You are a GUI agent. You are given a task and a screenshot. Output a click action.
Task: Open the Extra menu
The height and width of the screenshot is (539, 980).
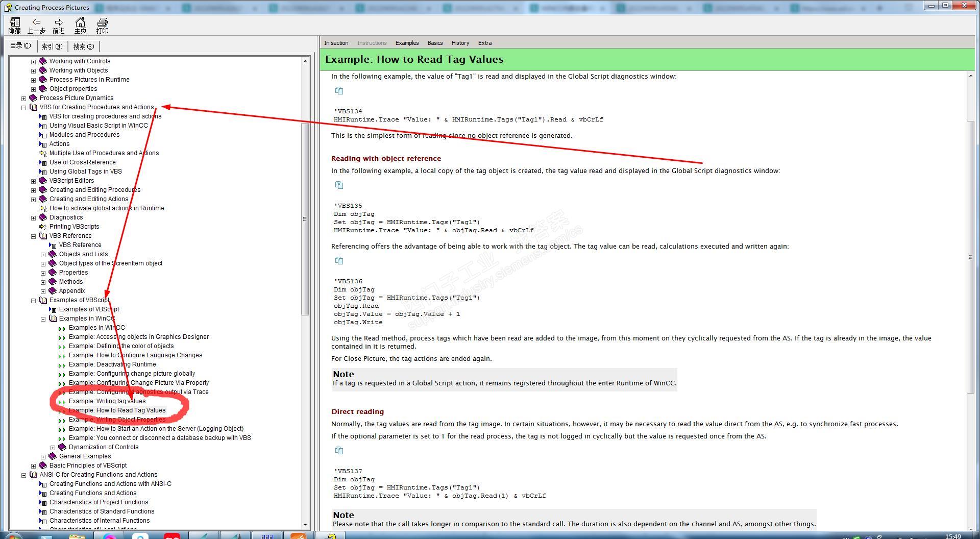coord(485,43)
